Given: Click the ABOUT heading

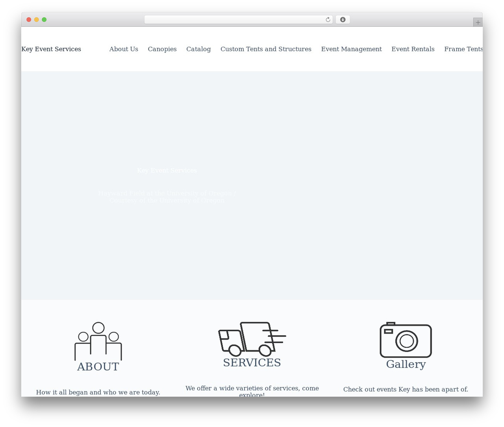Looking at the screenshot, I should 98,367.
